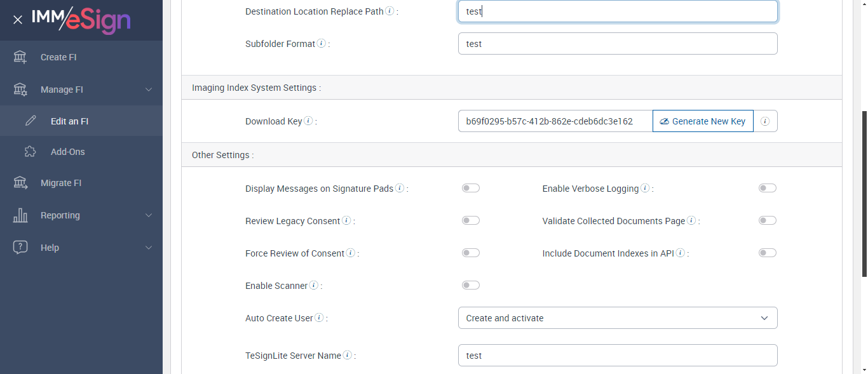The height and width of the screenshot is (374, 868).
Task: Close the sidebar with the X icon
Action: pos(18,20)
